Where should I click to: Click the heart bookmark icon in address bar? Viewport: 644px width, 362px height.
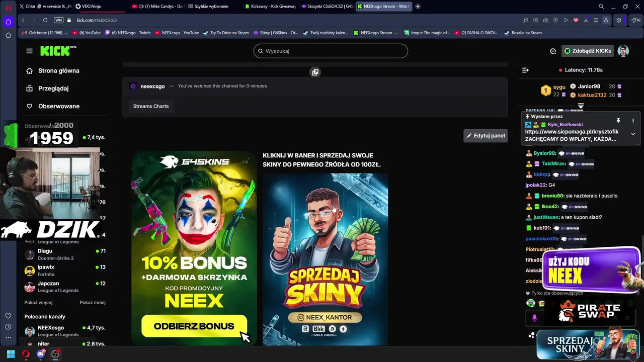click(576, 20)
